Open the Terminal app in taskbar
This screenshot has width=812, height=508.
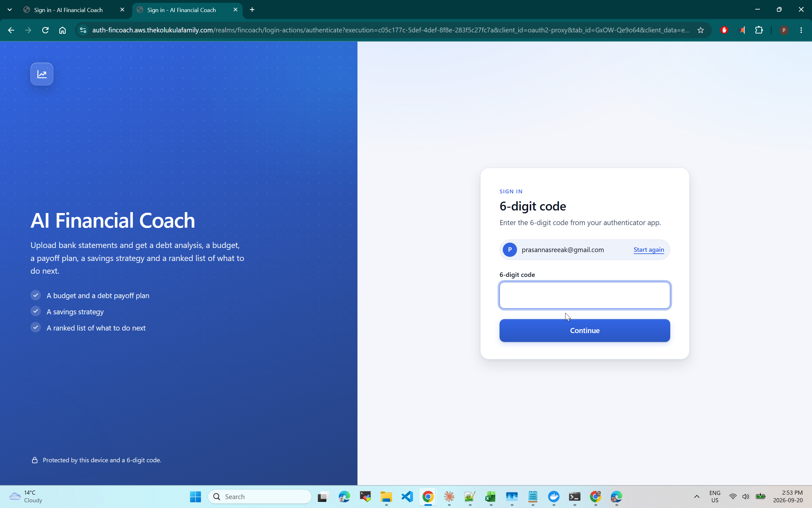(574, 497)
